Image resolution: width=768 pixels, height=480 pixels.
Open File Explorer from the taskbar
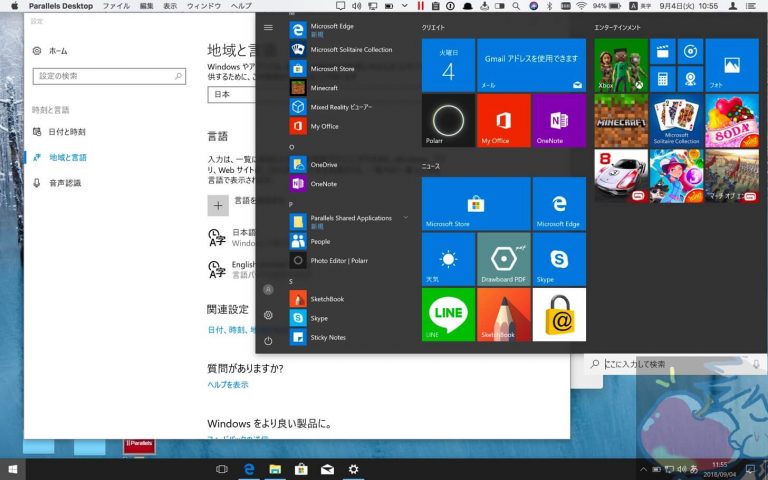(x=275, y=469)
